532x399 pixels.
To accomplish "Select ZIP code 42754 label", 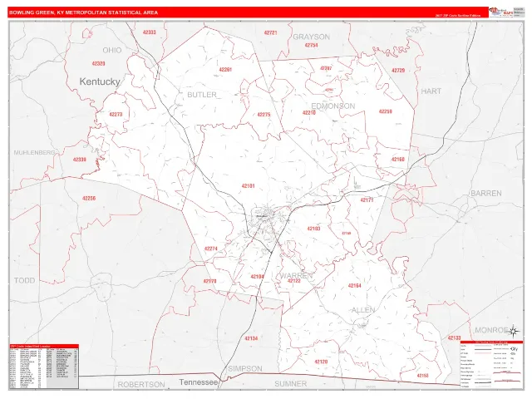I will (x=311, y=45).
